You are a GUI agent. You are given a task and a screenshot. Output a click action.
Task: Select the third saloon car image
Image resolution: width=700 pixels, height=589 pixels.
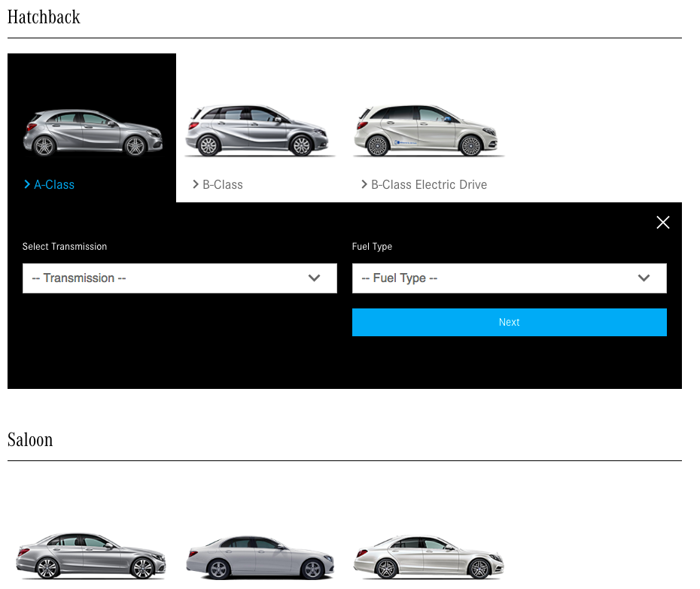(x=428, y=557)
